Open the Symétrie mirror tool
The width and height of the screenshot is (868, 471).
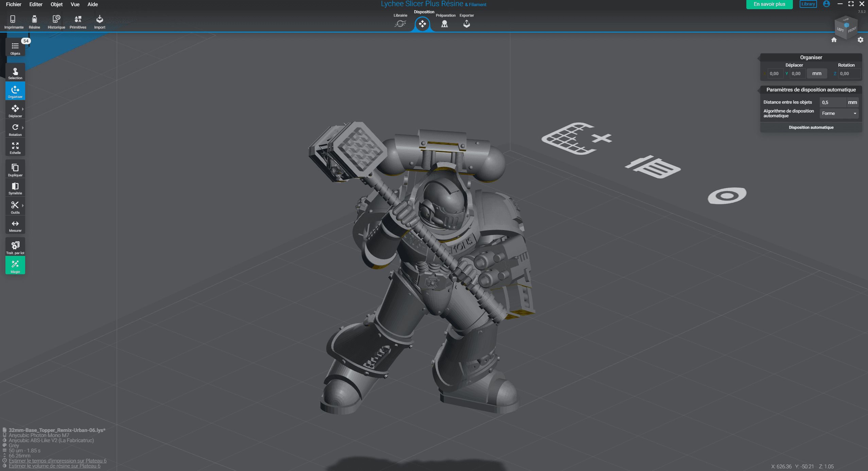tap(15, 188)
